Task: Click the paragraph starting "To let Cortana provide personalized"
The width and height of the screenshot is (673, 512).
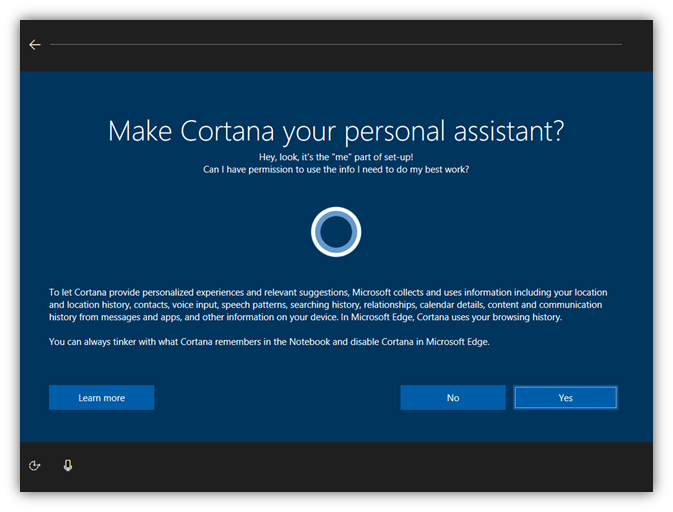Action: [x=328, y=305]
